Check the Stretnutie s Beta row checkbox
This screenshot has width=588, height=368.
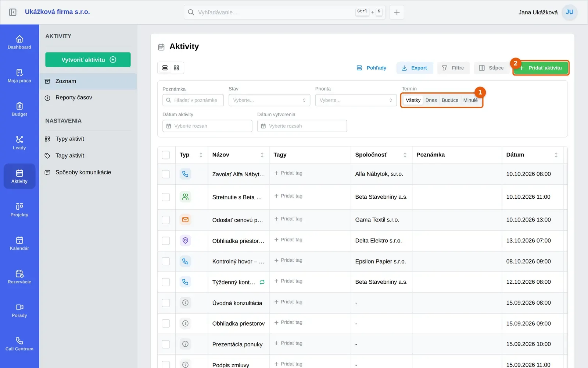tap(166, 197)
